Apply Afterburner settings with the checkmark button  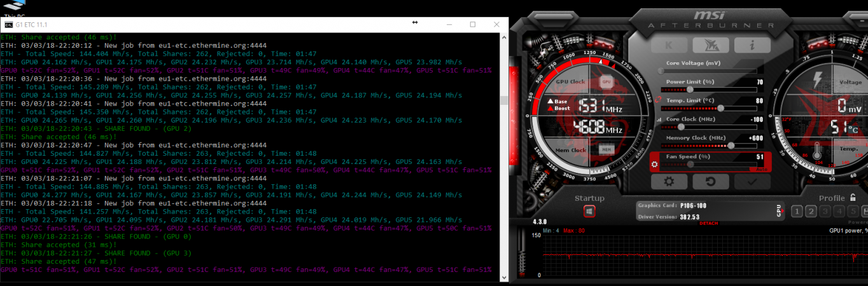coord(752,181)
